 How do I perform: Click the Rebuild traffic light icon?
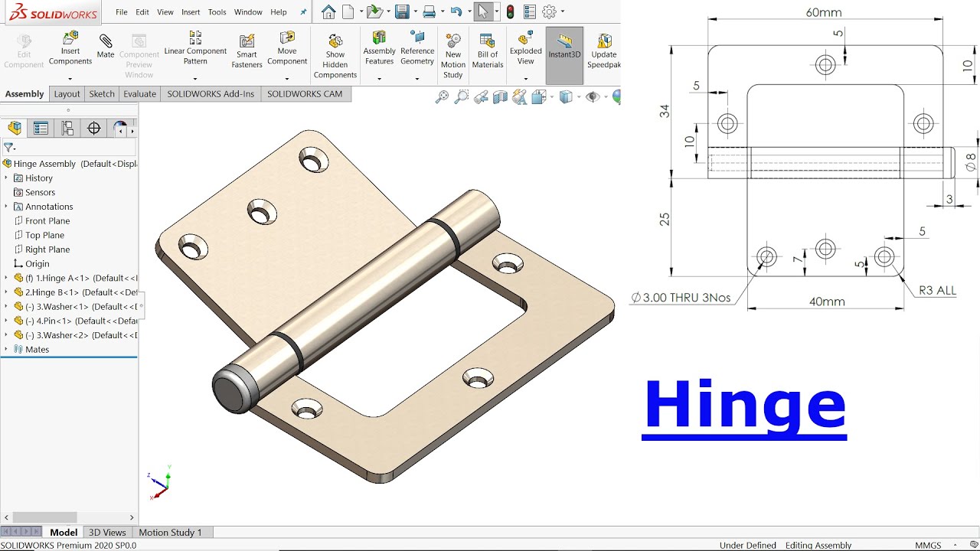point(510,11)
